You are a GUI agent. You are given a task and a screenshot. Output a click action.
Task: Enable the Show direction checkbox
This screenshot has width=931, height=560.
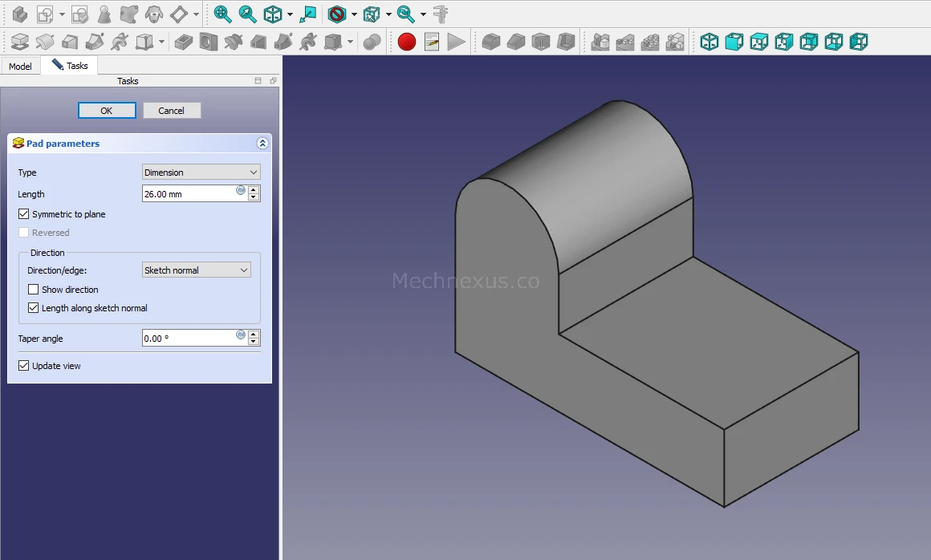[34, 290]
